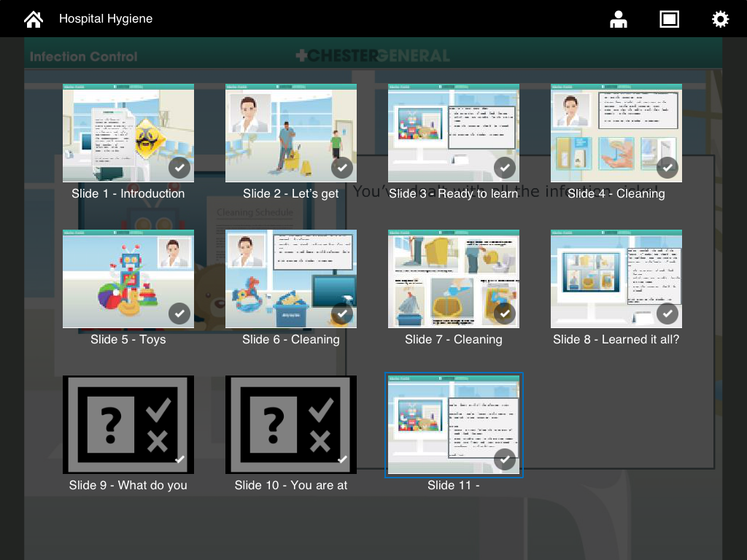Open the user profile icon

click(x=618, y=19)
